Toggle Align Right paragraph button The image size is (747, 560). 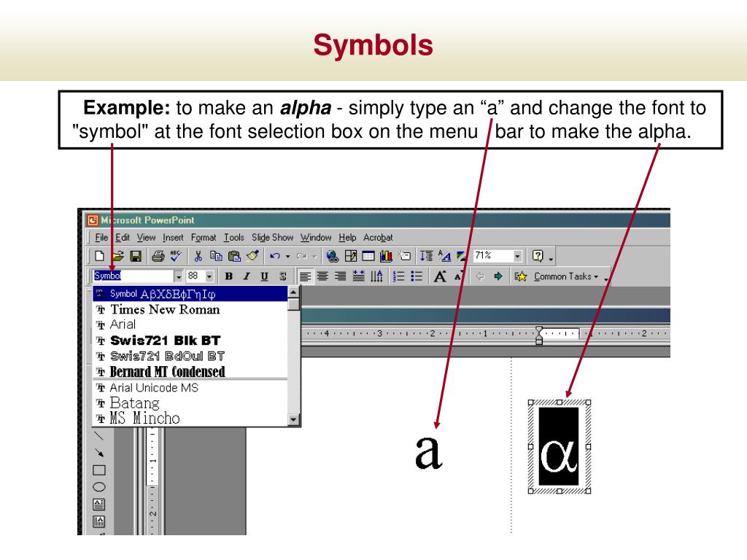point(340,276)
